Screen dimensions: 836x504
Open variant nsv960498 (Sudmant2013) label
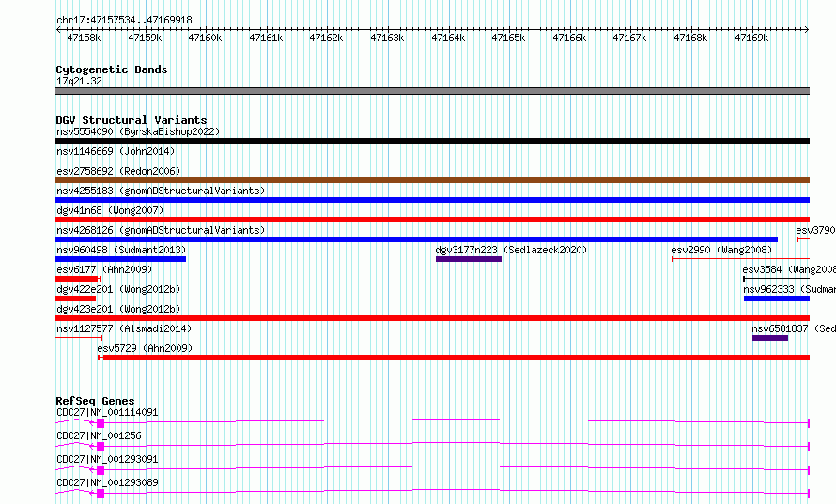121,250
